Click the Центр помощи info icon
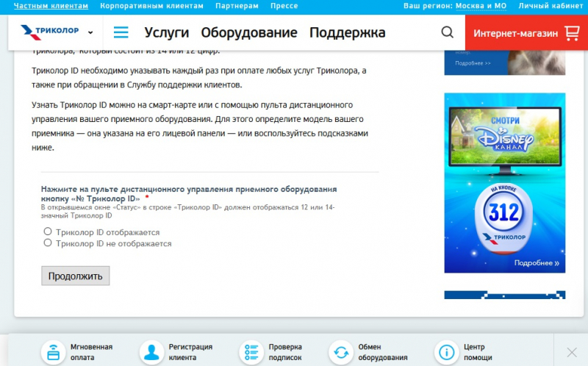 tap(446, 352)
